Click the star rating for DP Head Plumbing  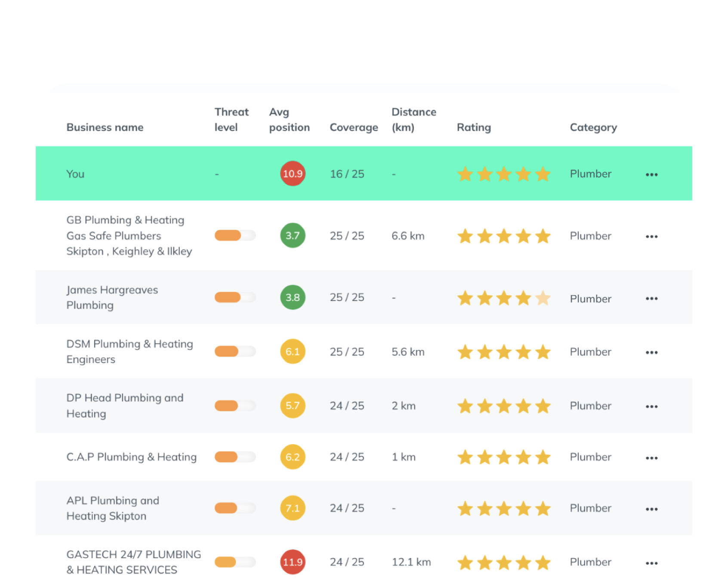pyautogui.click(x=504, y=406)
